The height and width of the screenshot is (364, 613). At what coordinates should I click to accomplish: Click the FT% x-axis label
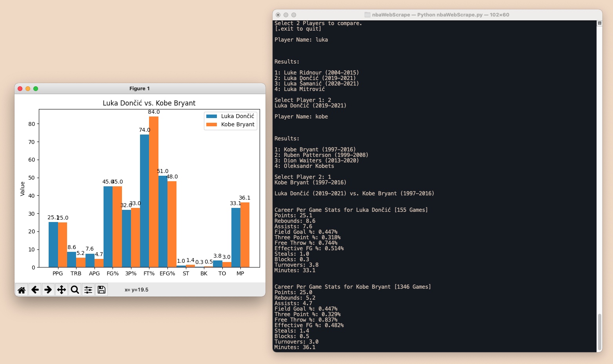[149, 273]
